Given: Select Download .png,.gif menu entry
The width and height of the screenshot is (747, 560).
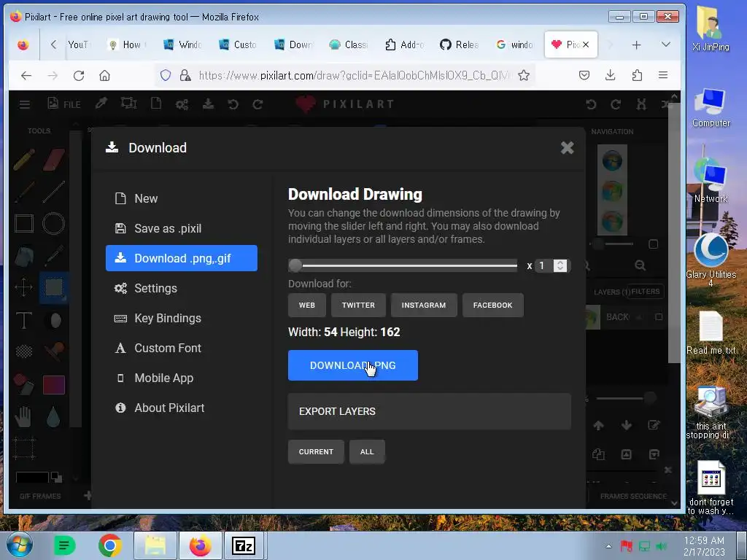Looking at the screenshot, I should click(182, 258).
